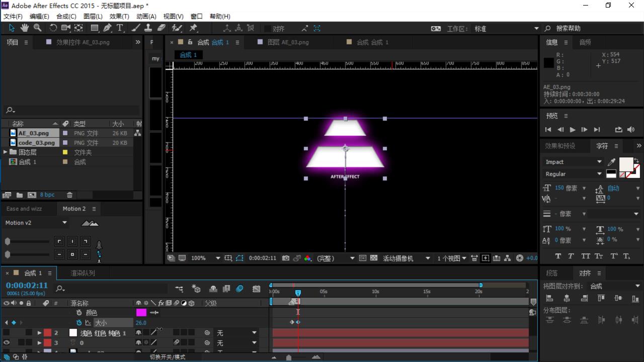Viewport: 644px width, 362px height.
Task: Select AE_03.png in the Project panel
Action: click(x=34, y=133)
